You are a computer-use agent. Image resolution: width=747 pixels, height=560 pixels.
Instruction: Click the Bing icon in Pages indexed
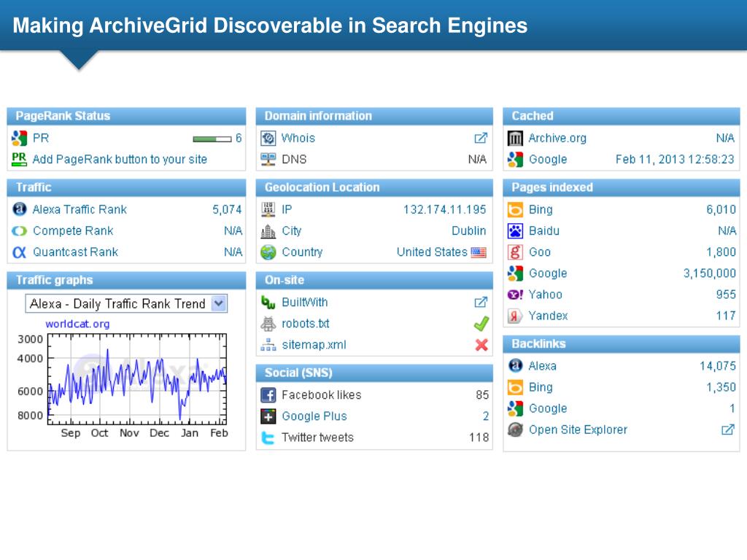tap(515, 209)
